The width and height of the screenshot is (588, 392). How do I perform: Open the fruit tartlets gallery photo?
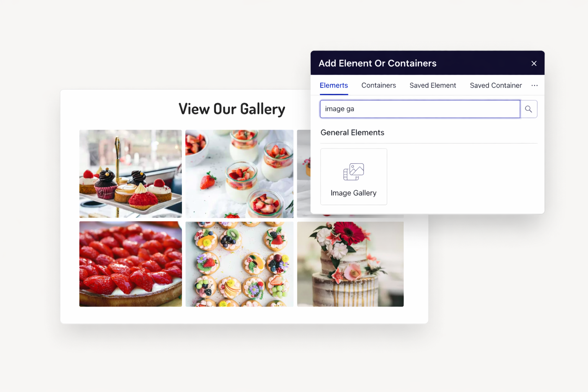tap(239, 264)
